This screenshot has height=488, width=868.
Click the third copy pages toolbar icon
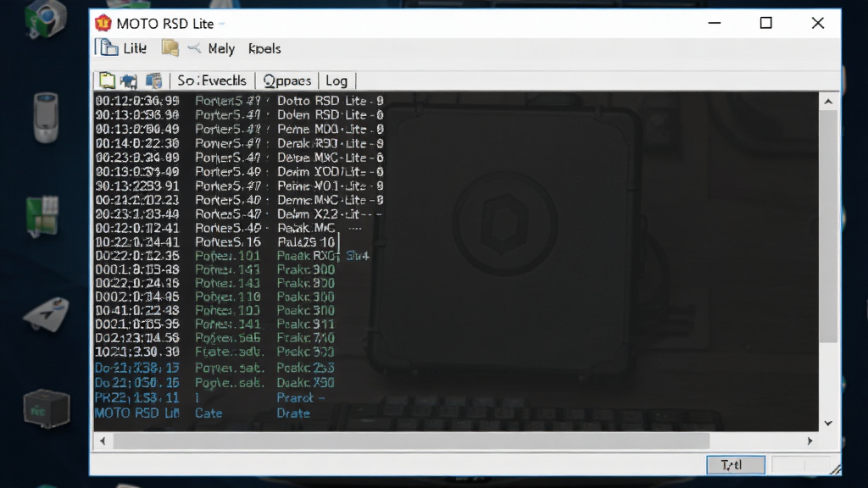coord(153,80)
